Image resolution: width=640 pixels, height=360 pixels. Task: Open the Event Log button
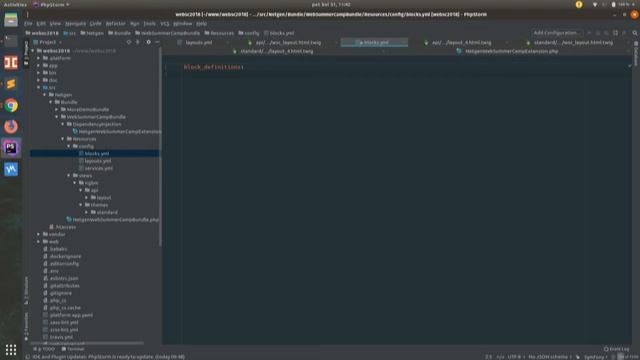pos(616,349)
